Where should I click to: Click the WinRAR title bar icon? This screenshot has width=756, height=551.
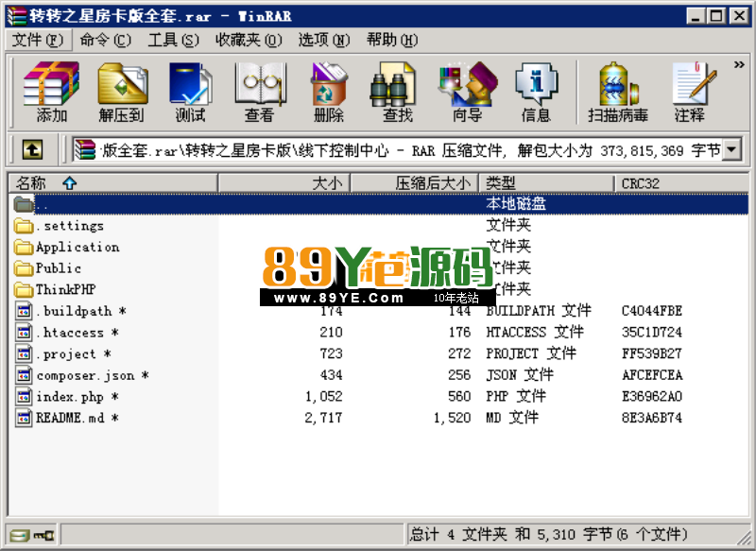point(16,16)
